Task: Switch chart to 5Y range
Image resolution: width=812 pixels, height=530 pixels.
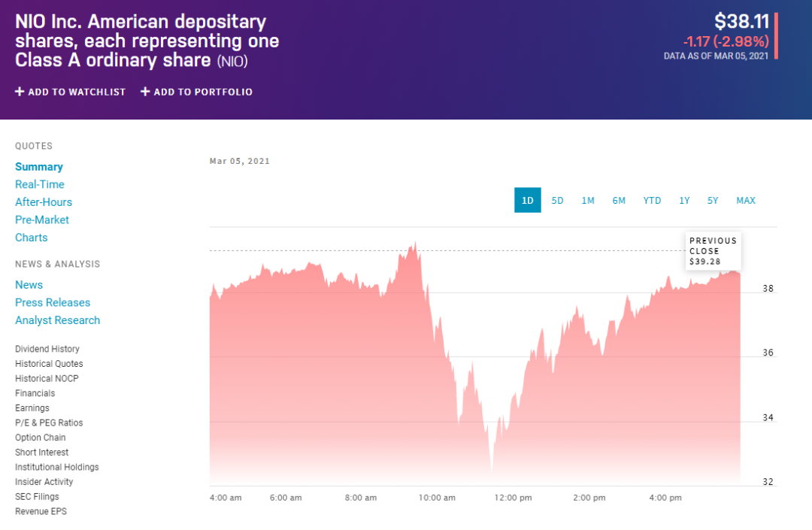Action: tap(713, 200)
